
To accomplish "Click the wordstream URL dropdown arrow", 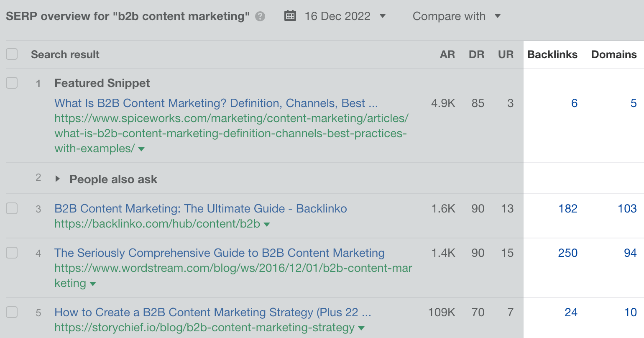I will (93, 284).
